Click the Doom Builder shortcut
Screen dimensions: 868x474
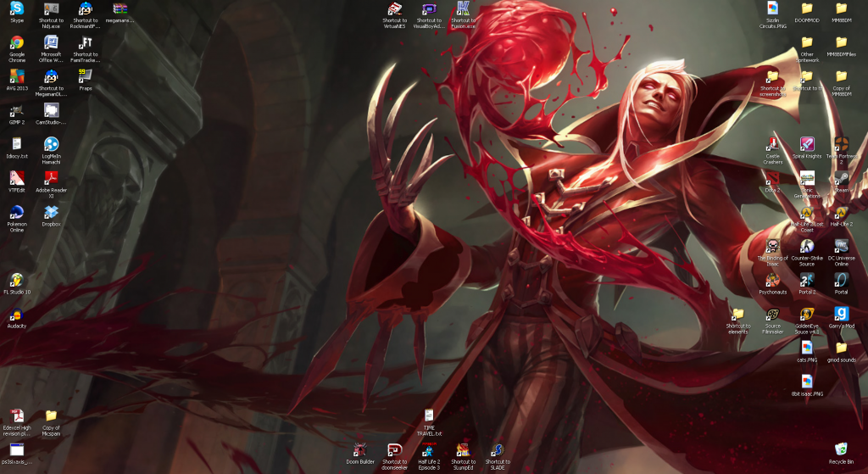pyautogui.click(x=360, y=449)
